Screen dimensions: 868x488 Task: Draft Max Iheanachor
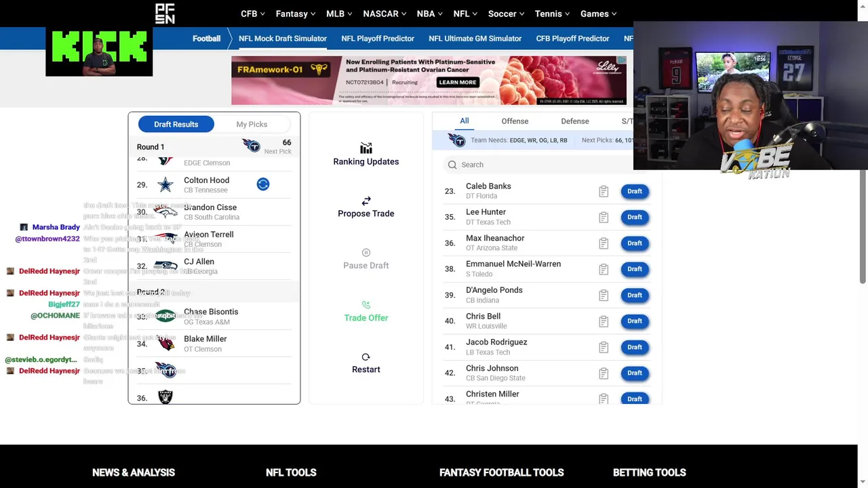(x=635, y=243)
